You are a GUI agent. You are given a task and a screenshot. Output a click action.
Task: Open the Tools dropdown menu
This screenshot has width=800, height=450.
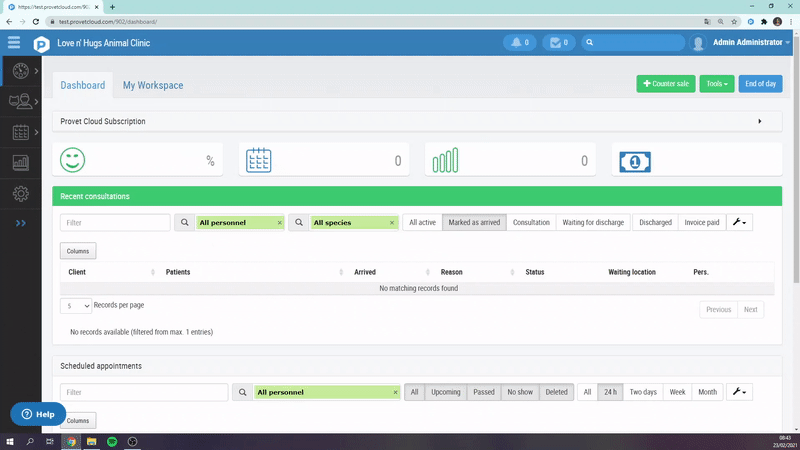[716, 84]
